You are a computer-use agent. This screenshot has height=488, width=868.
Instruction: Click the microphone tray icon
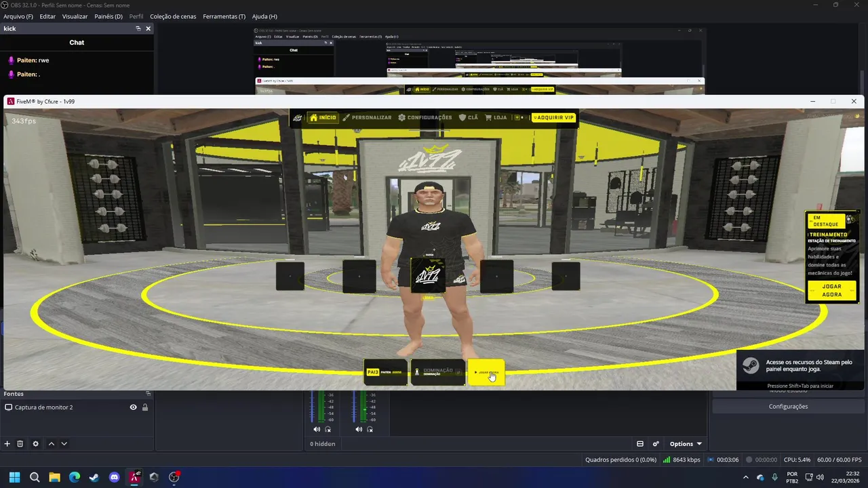[x=774, y=477]
